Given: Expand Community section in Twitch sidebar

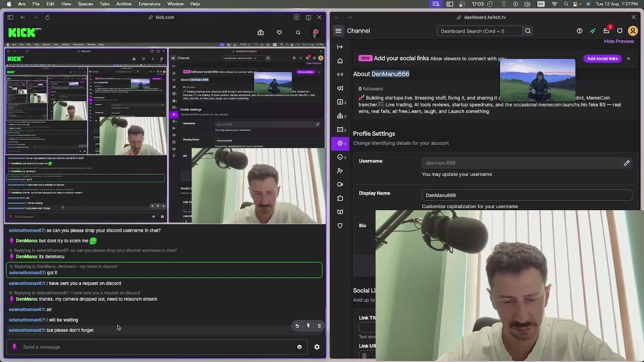Looking at the screenshot, I should tap(342, 116).
